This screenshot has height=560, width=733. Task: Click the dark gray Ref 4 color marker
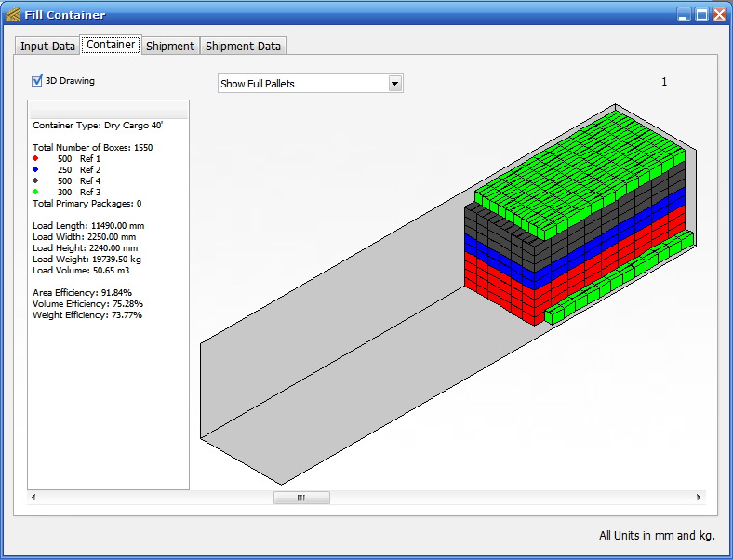coord(35,180)
